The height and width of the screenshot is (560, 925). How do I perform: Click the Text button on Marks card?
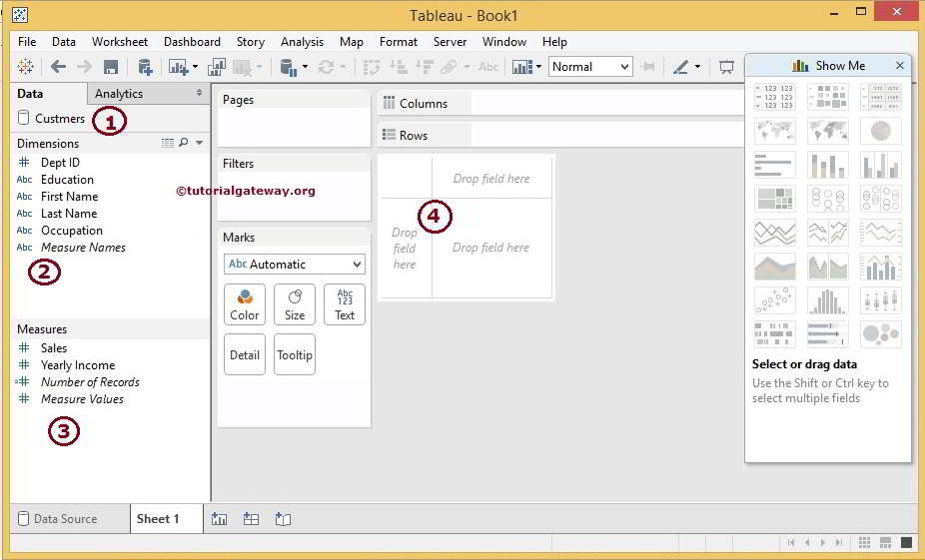click(345, 304)
